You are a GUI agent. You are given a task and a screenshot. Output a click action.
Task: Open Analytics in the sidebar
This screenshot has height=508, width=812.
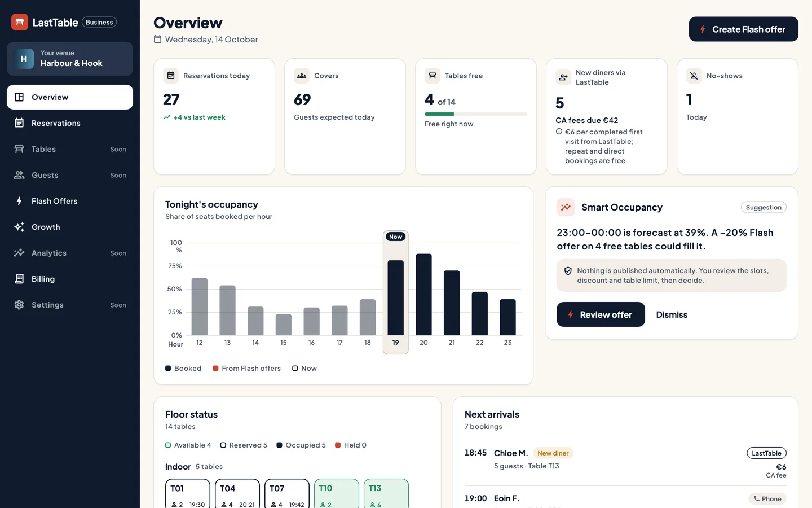(x=70, y=253)
